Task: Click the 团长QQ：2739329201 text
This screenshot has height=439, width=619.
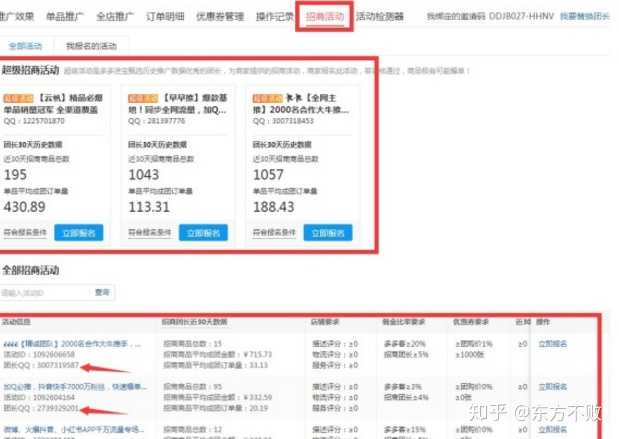Action: tap(41, 408)
